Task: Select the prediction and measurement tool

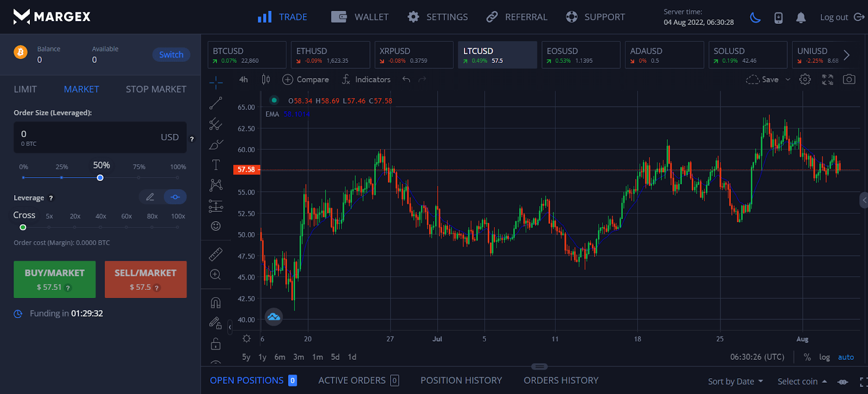Action: coord(216,206)
